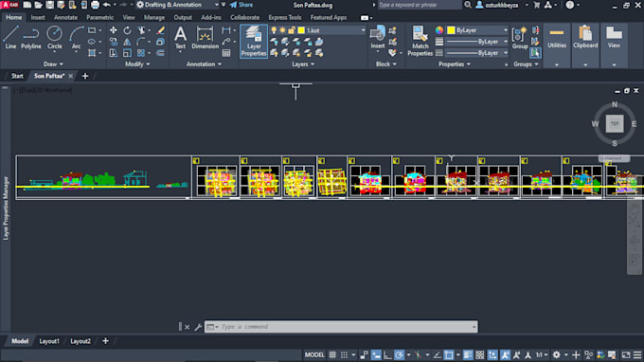Select the Polyline tool
Viewport: 644px width, 362px height.
pos(31,38)
